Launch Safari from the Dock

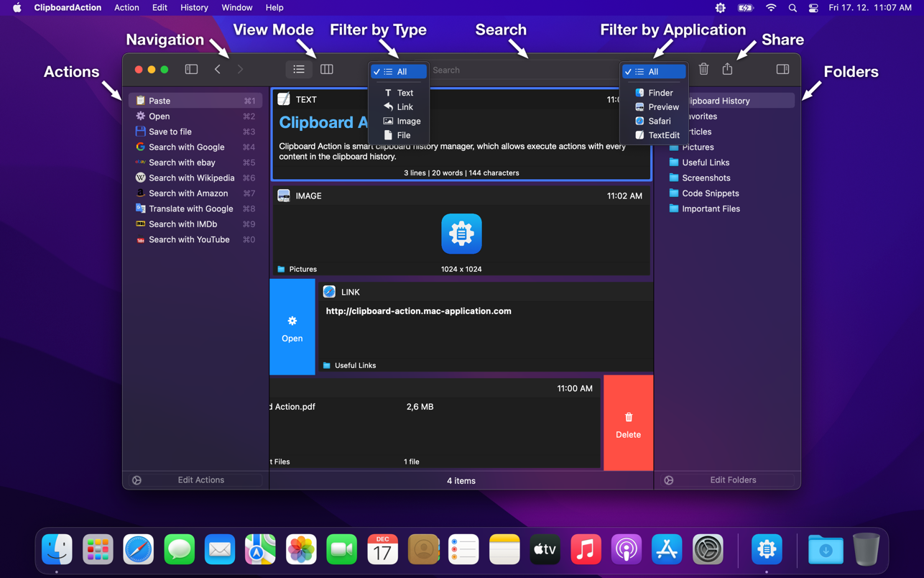(x=138, y=549)
